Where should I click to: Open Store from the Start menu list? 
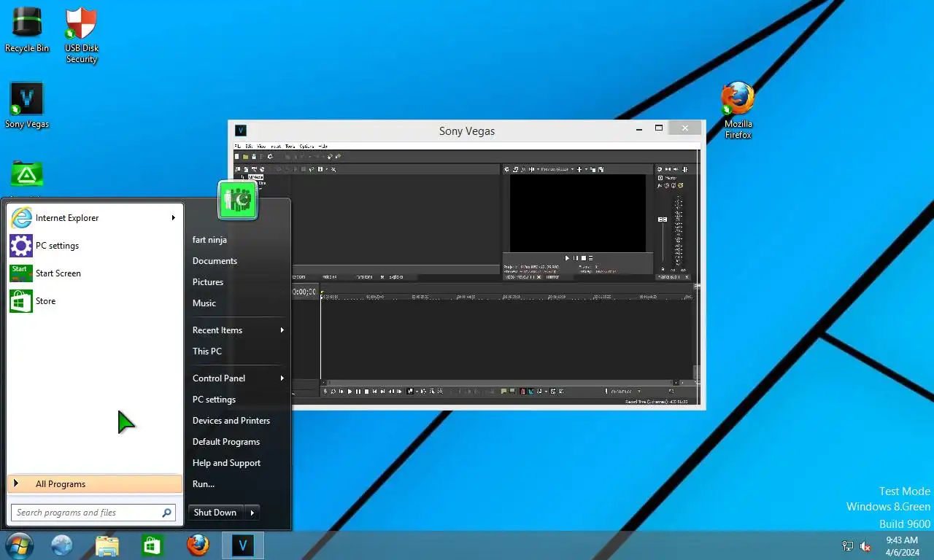[x=95, y=301]
